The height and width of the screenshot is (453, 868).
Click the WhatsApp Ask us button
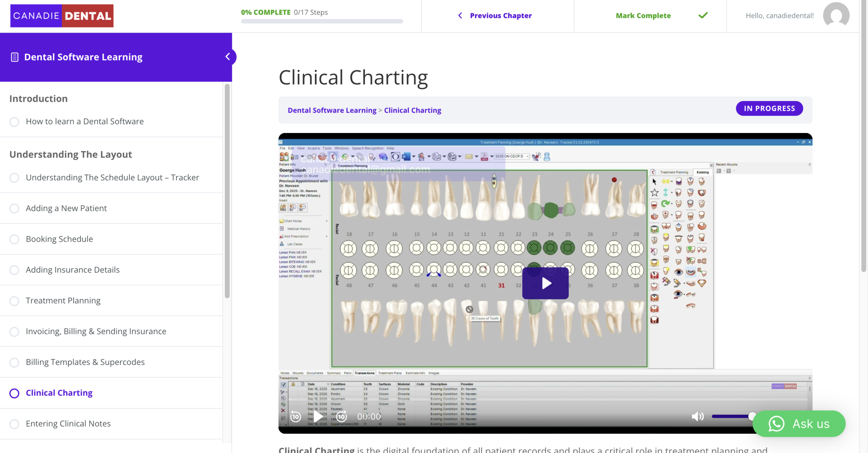799,424
